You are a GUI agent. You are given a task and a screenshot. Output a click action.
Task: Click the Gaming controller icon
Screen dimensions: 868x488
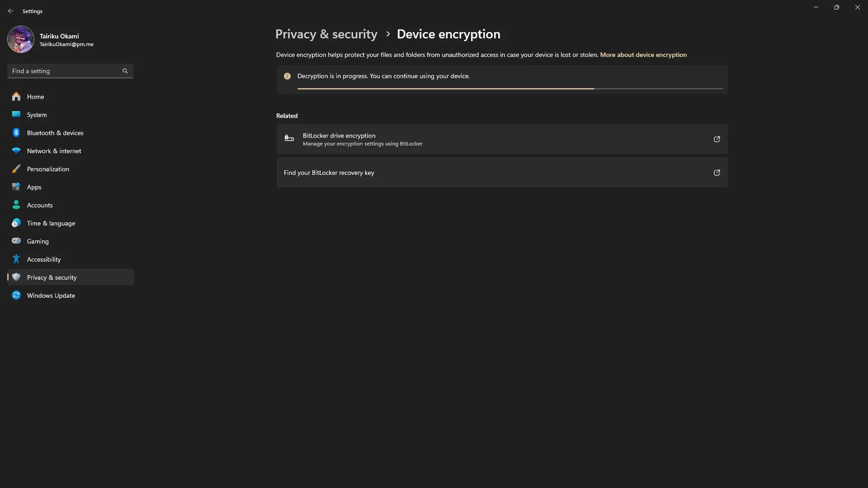[x=16, y=241]
